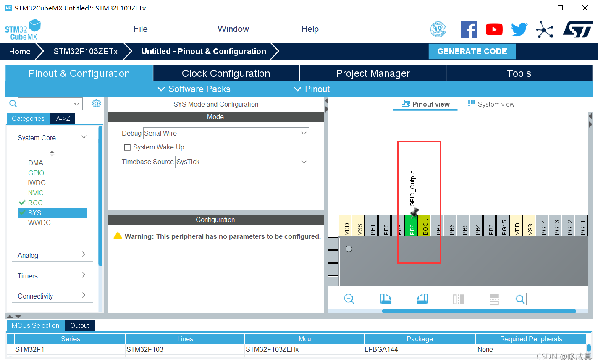Image resolution: width=598 pixels, height=364 pixels.
Task: Switch to System view
Action: (491, 104)
